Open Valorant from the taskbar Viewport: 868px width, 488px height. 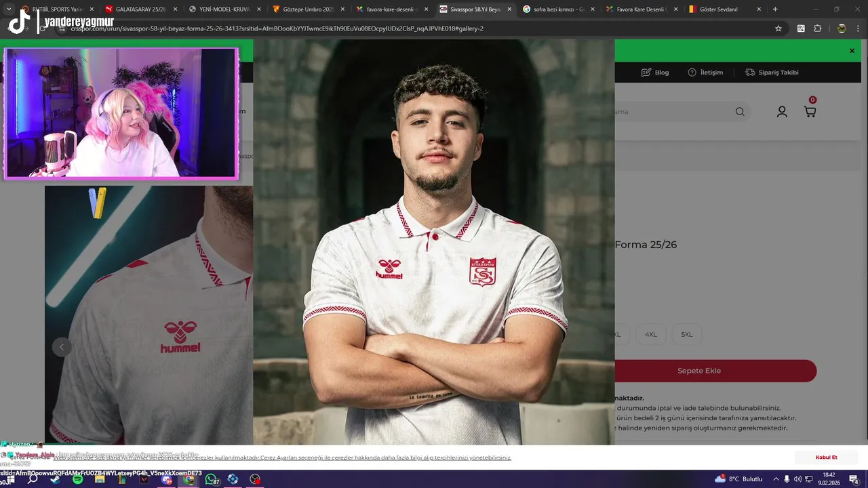[x=144, y=479]
